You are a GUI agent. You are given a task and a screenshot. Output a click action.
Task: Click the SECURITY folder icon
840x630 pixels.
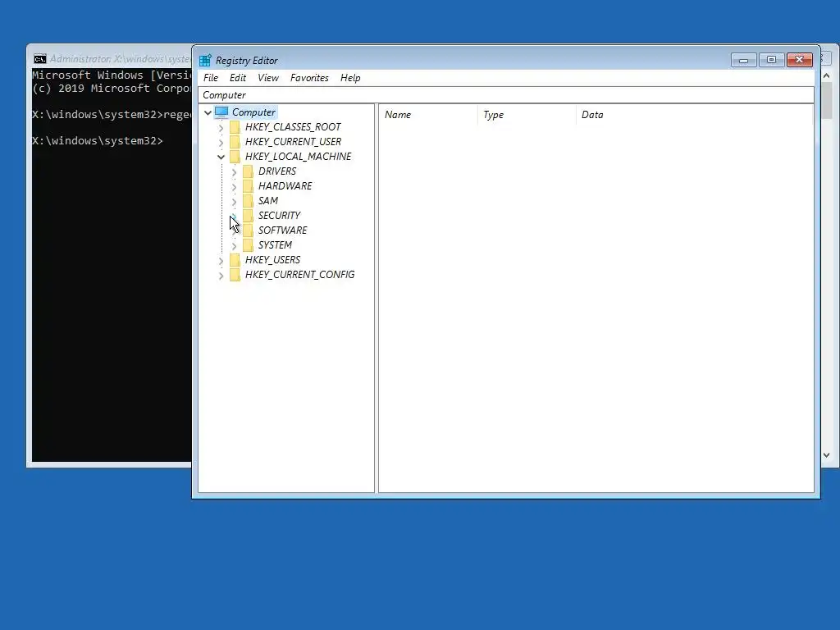pyautogui.click(x=248, y=216)
